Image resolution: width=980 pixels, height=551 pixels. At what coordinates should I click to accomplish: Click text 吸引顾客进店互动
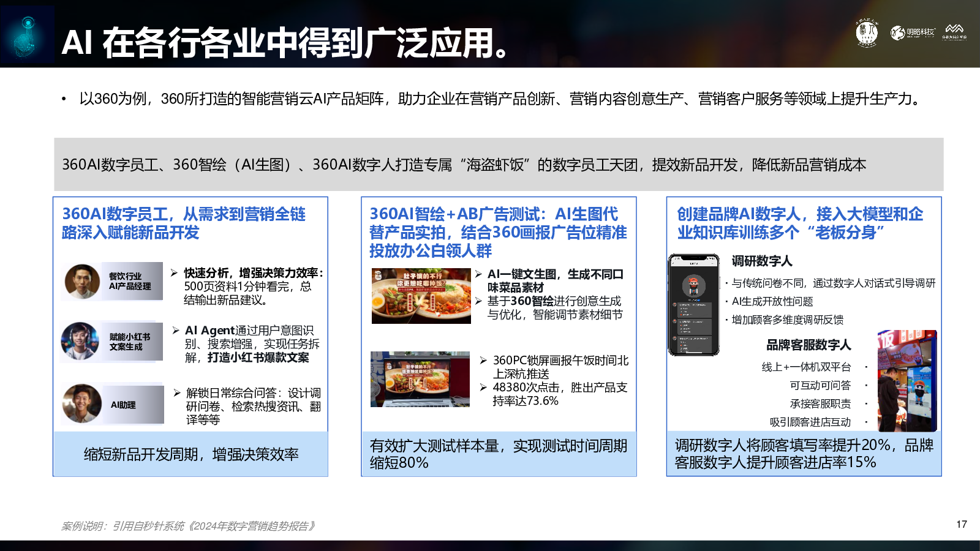pos(810,422)
